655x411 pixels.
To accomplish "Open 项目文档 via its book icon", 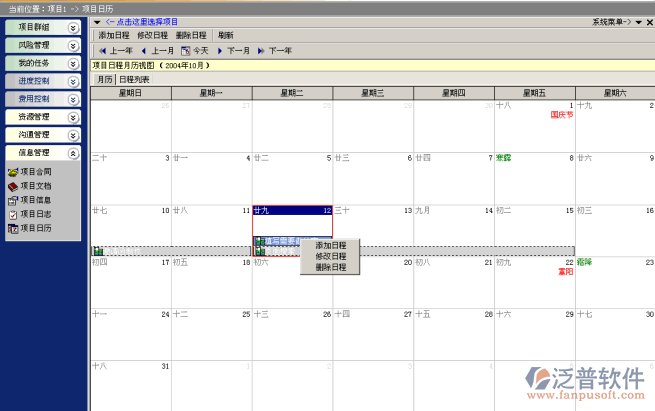I will coord(12,186).
